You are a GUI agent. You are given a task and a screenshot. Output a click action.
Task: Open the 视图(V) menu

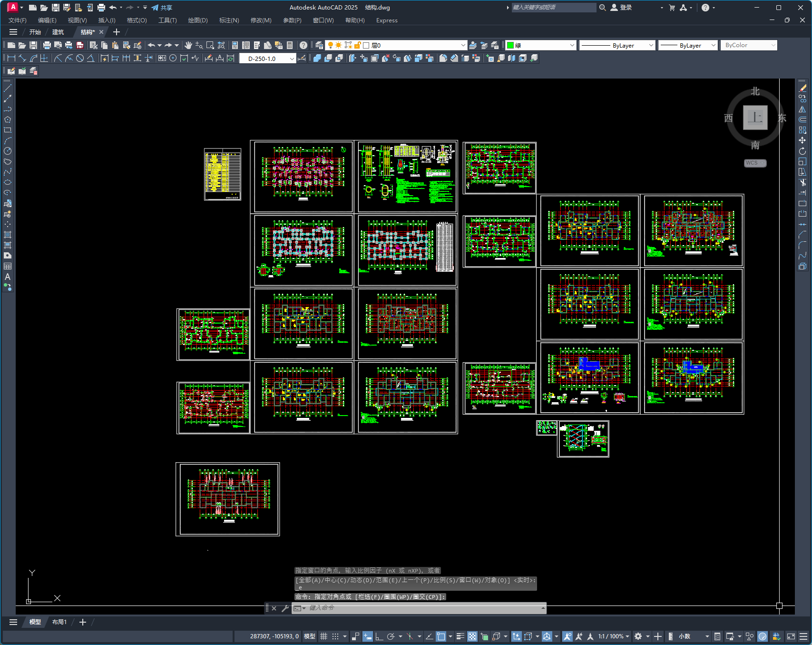click(x=77, y=20)
